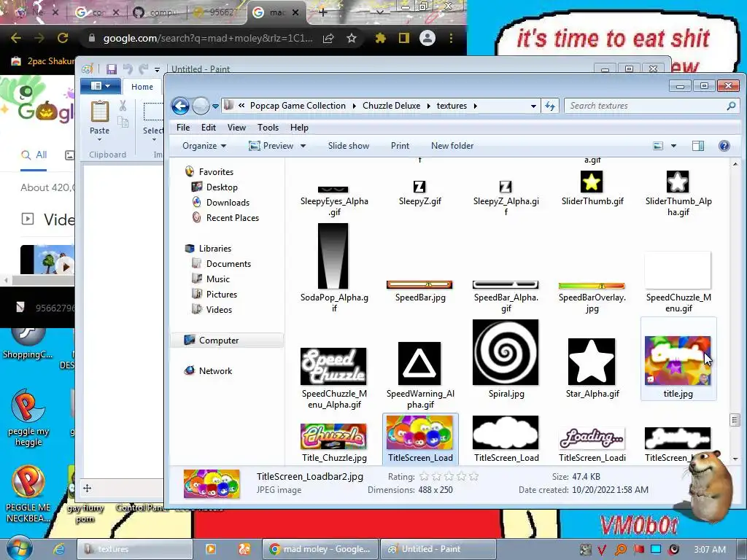Open Recent Places in the navigation pane

233,217
